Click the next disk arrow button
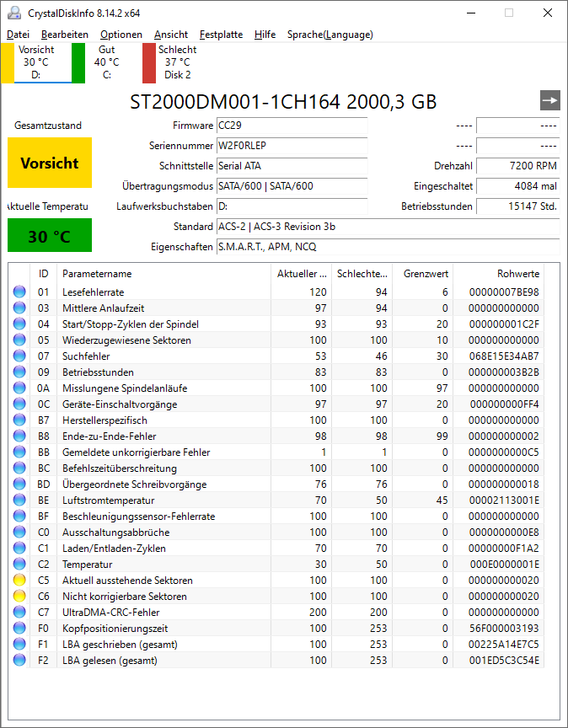568x728 pixels. pos(550,101)
